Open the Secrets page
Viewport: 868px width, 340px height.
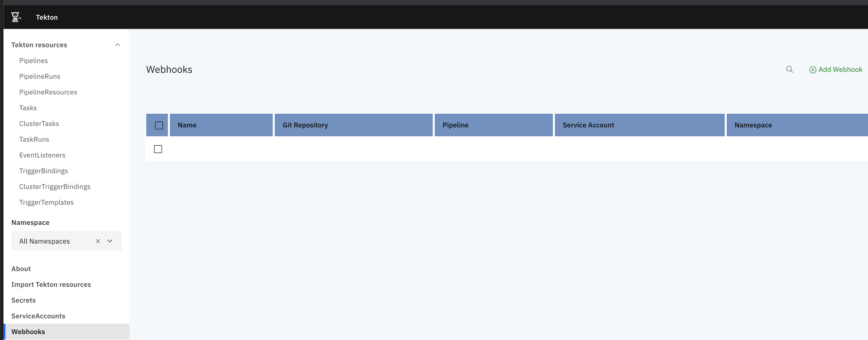coord(23,300)
